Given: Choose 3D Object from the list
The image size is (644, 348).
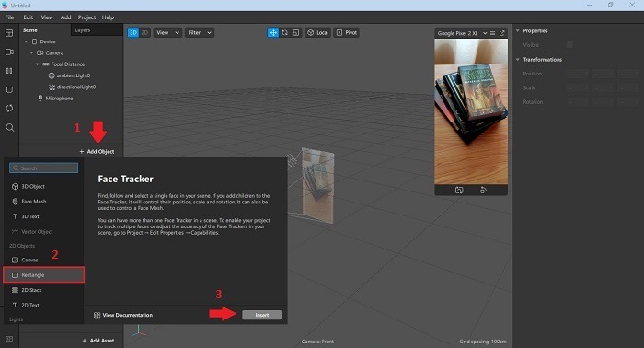Looking at the screenshot, I should [43, 187].
